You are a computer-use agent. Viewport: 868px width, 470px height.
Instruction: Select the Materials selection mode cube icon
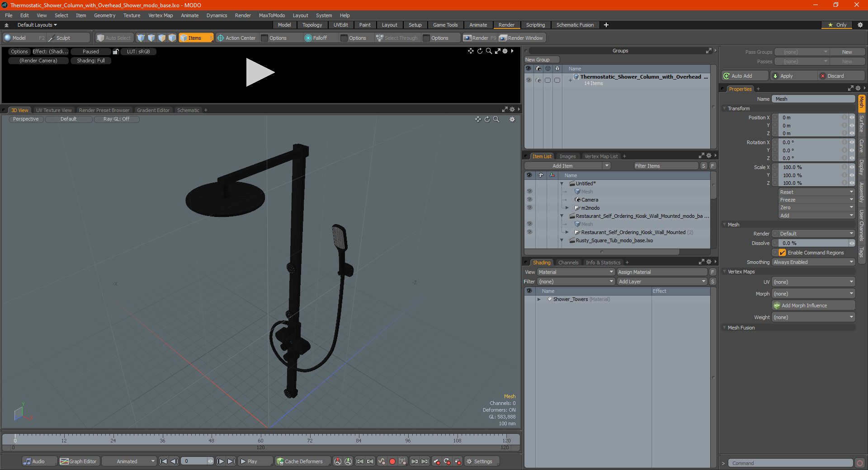(172, 38)
